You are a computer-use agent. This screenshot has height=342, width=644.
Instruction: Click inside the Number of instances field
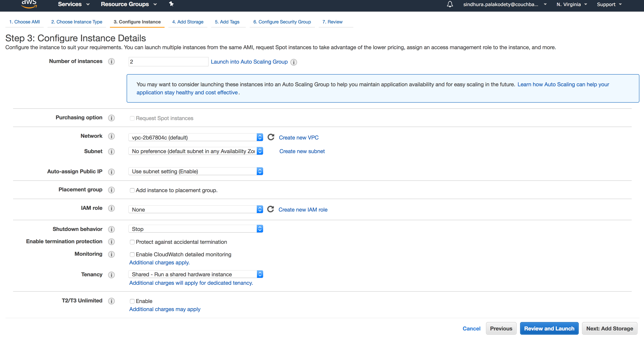[168, 61]
